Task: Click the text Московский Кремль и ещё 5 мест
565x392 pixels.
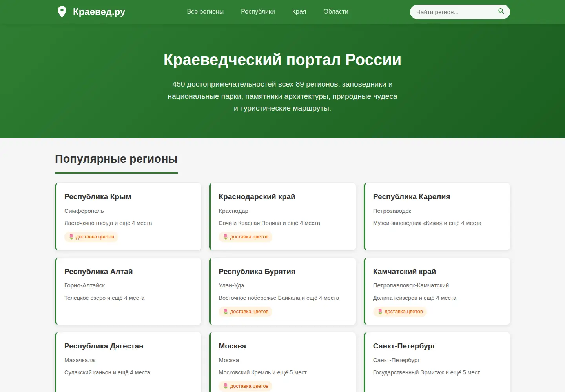Action: tap(263, 372)
